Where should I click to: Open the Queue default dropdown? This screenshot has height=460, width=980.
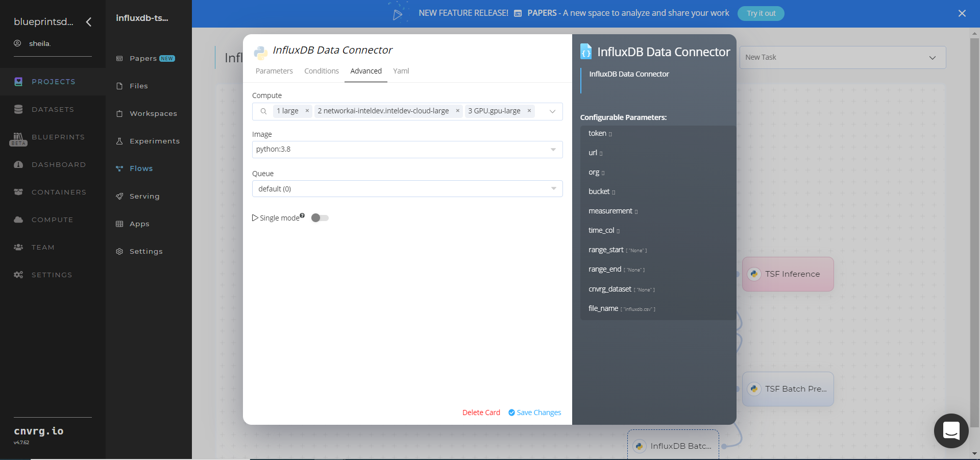407,189
